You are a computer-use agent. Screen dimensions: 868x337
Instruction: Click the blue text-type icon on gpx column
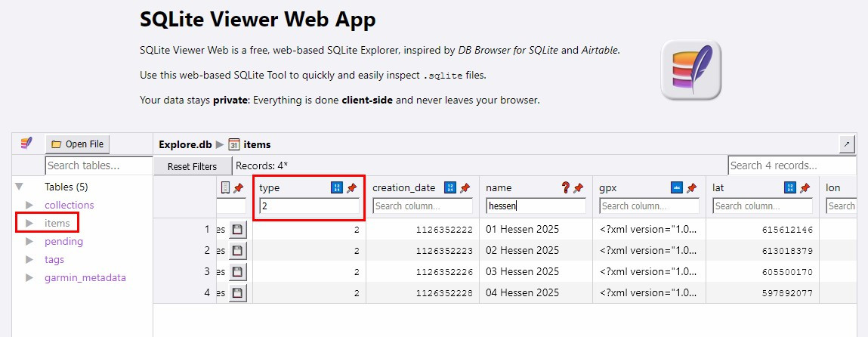coord(676,188)
